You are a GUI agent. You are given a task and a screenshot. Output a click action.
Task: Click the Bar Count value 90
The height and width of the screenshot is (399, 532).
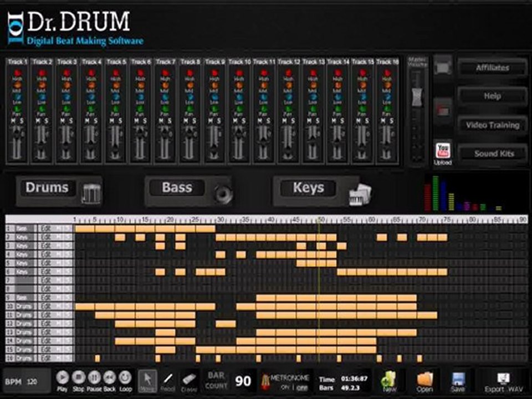[243, 381]
